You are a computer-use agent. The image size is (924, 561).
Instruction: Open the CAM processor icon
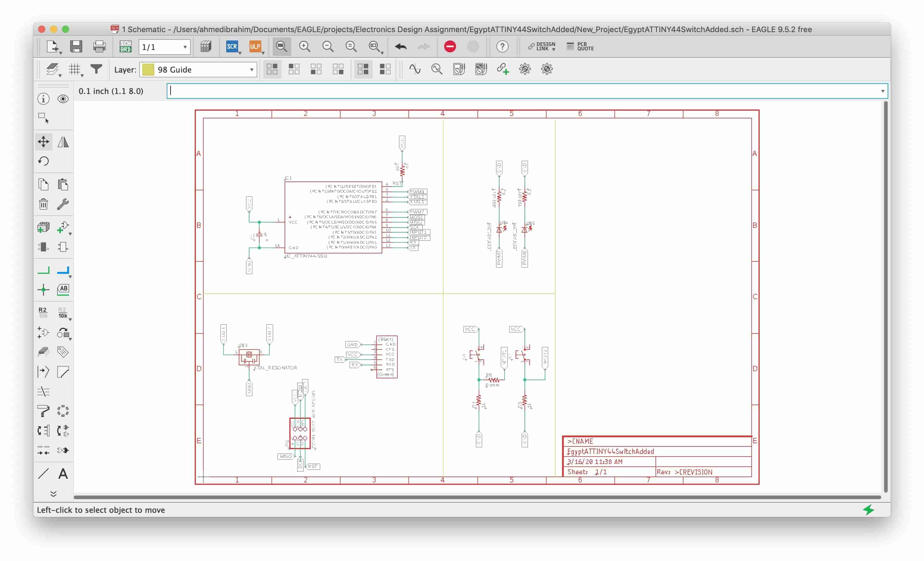[205, 46]
